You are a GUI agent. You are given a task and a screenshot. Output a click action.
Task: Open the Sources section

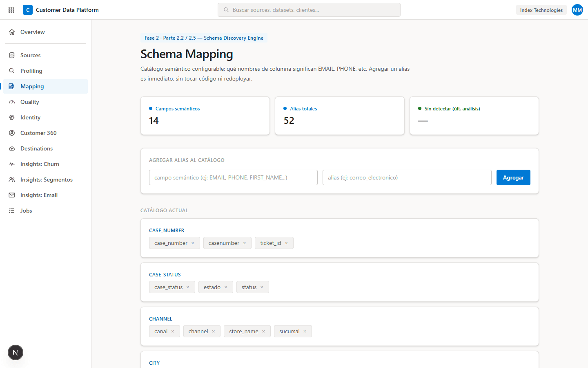point(45,55)
